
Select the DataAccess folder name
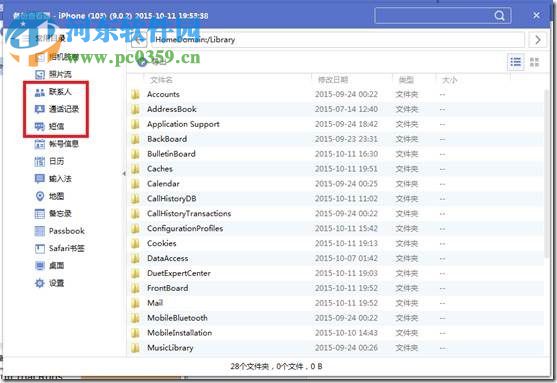click(x=167, y=258)
